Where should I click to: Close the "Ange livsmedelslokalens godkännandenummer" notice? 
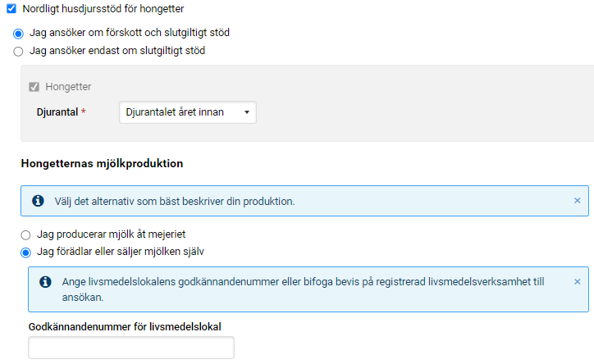(x=577, y=281)
